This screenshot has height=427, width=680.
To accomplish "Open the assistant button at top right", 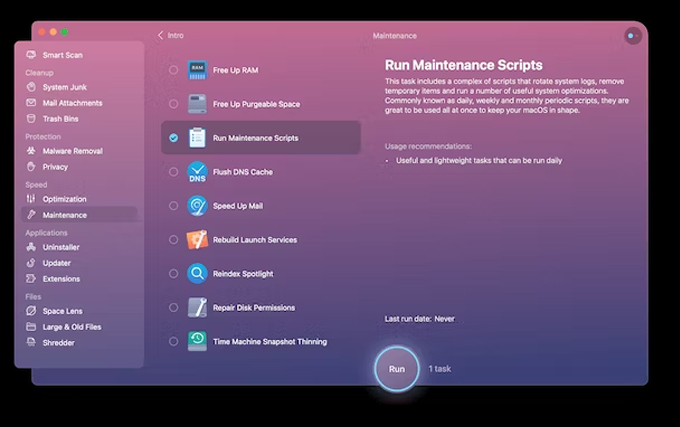I will [x=632, y=36].
